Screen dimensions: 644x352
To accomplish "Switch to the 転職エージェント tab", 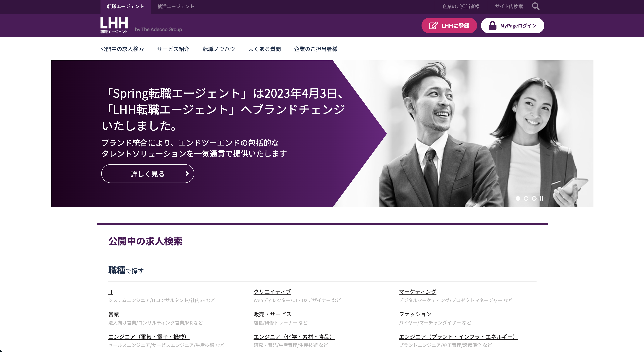I will 125,6.
